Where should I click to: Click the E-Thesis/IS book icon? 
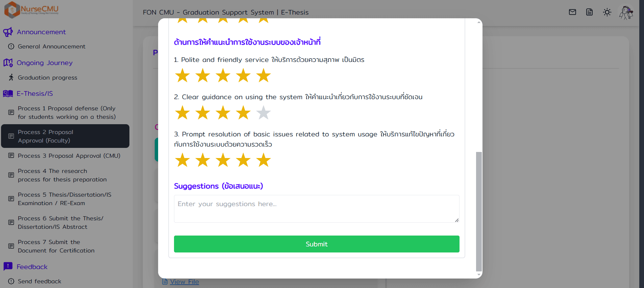click(x=8, y=94)
